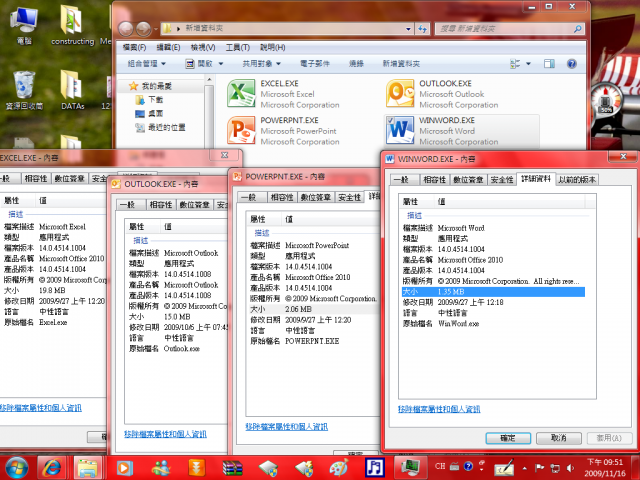This screenshot has height=480, width=640.
Task: Select EXCEL.EXE file icon in Explorer
Action: pyautogui.click(x=241, y=93)
